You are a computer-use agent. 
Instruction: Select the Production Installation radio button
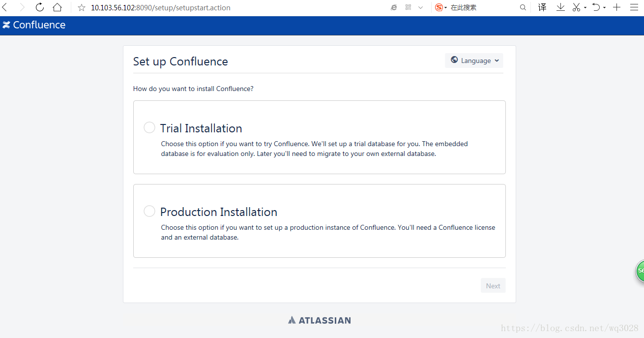coord(149,211)
